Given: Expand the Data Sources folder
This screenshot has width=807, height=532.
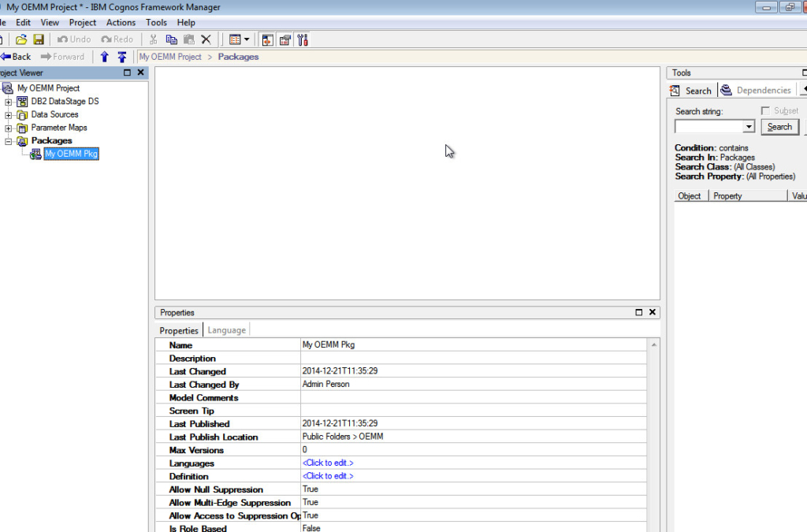Looking at the screenshot, I should pos(8,115).
